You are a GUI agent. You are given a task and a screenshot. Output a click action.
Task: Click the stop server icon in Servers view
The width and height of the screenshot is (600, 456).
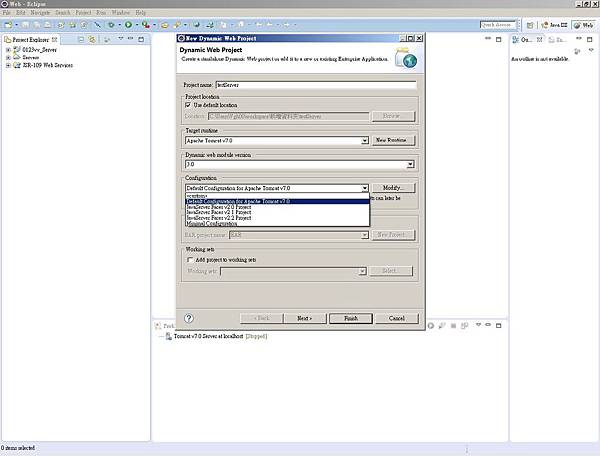pos(453,326)
